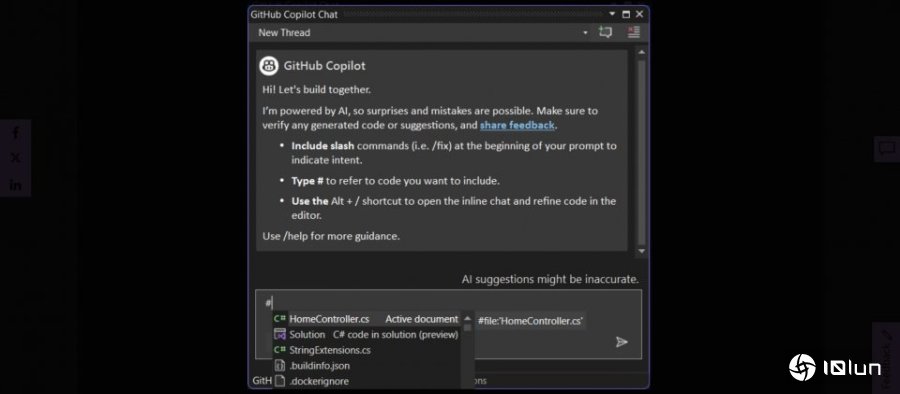Click the suggestion list scrollbar up arrow

[x=467, y=318]
